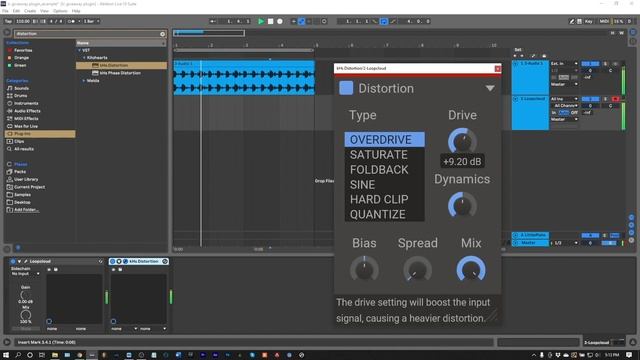Screen dimensions: 640x360
Task: Open Sidechain No Input dropdown
Action: (25, 273)
